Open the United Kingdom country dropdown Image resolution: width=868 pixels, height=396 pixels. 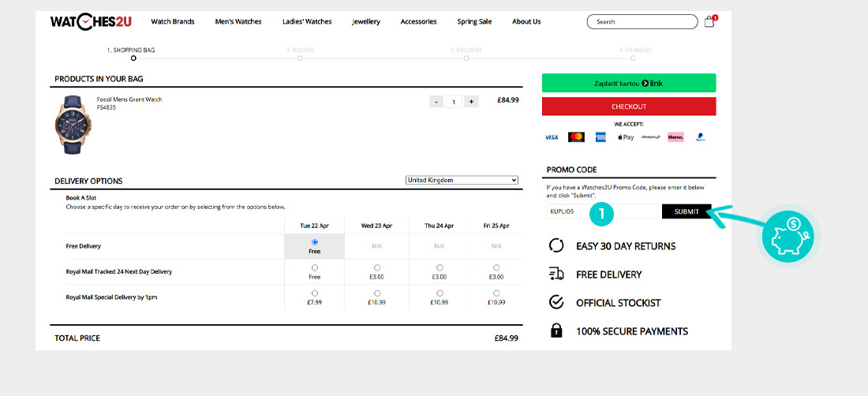462,181
